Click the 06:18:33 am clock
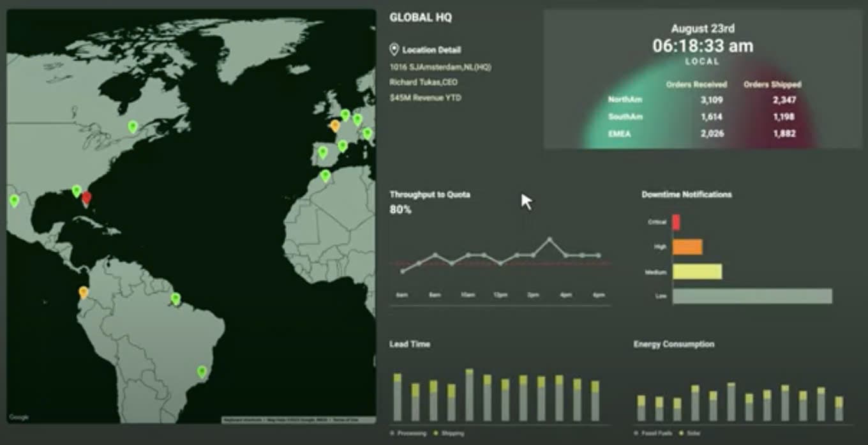 coord(703,46)
